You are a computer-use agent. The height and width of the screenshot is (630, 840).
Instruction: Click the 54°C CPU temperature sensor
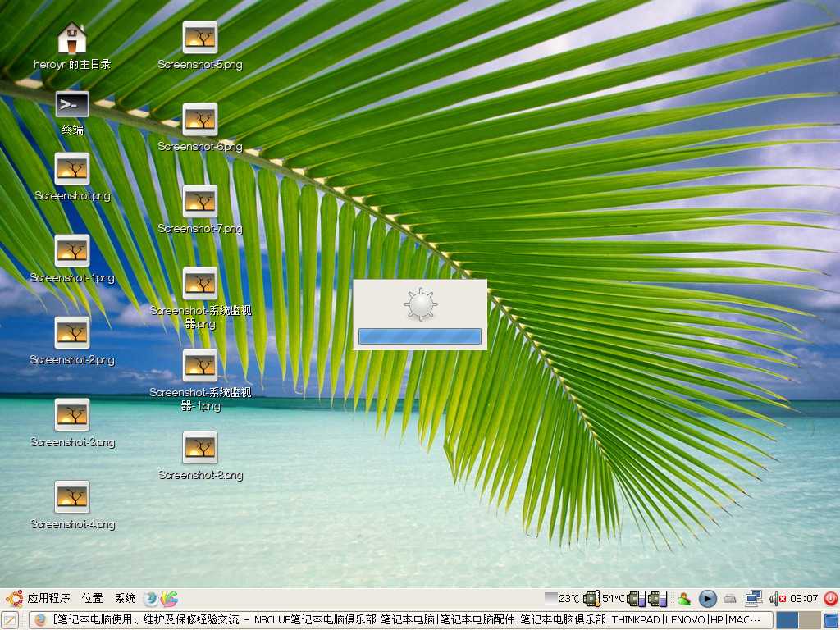click(x=604, y=599)
